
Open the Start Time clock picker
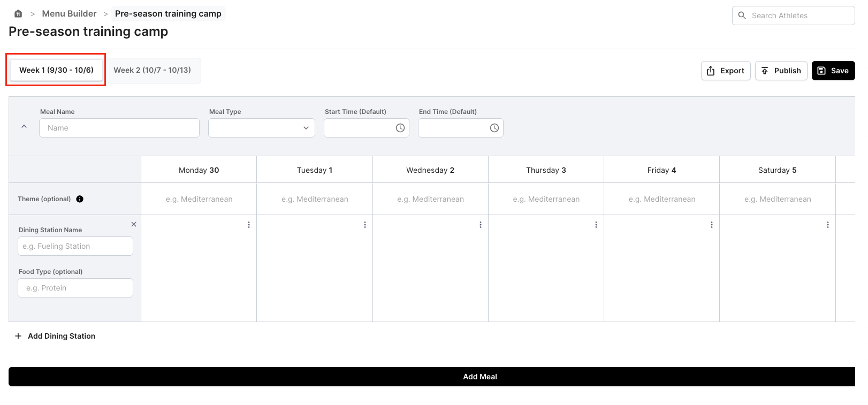(x=400, y=128)
